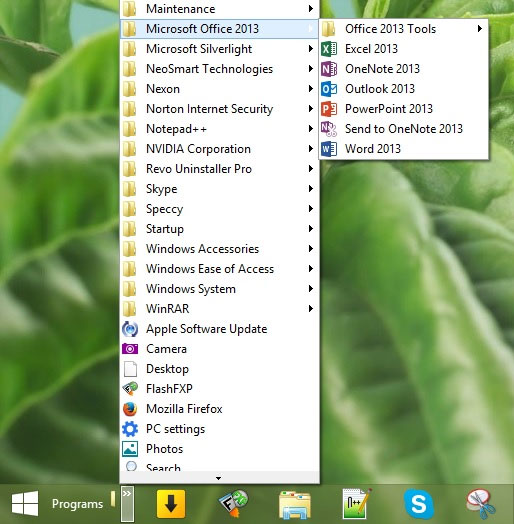Viewport: 514px width, 524px height.
Task: Open PC settings
Action: click(x=219, y=429)
